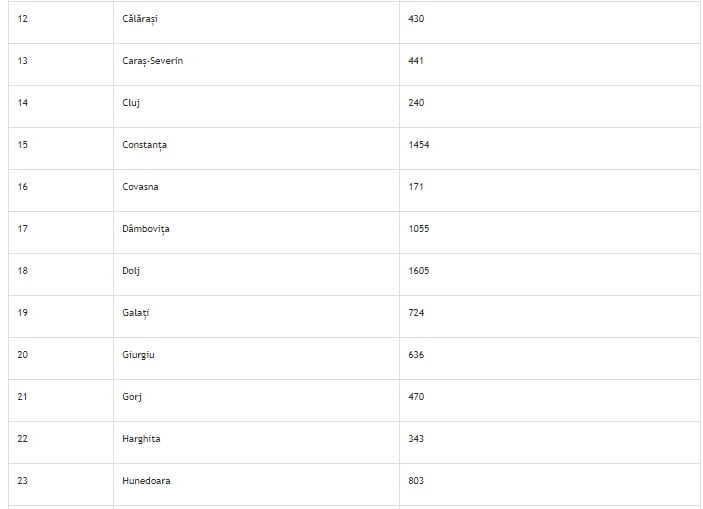The height and width of the screenshot is (509, 703).
Task: Click the value 803 for Hunedoara
Action: (416, 481)
